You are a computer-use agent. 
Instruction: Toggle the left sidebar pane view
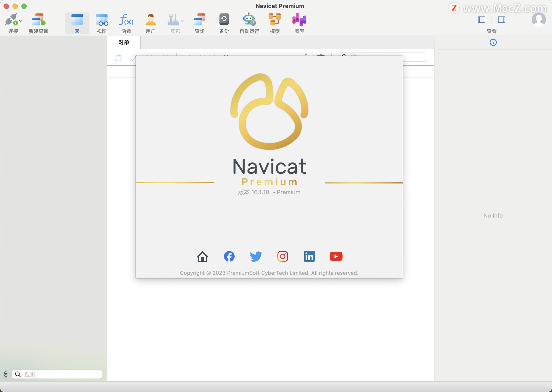click(482, 20)
